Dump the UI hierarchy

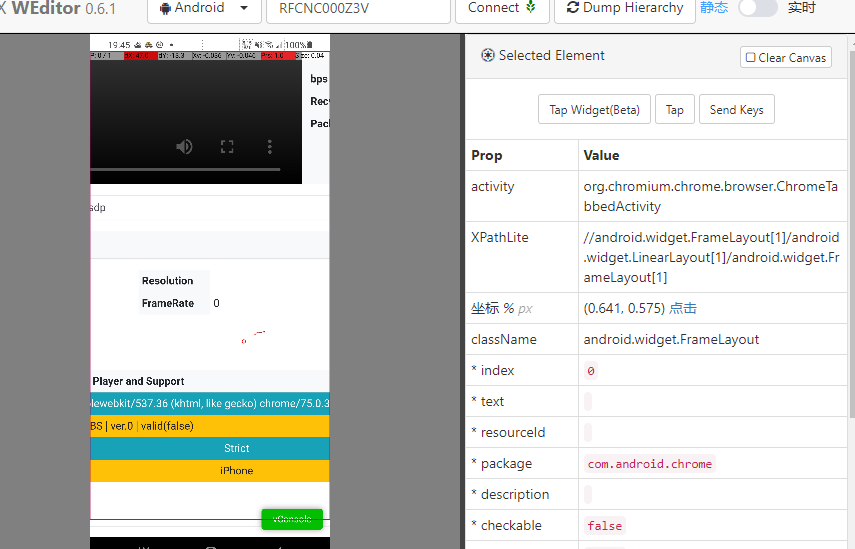(x=625, y=8)
